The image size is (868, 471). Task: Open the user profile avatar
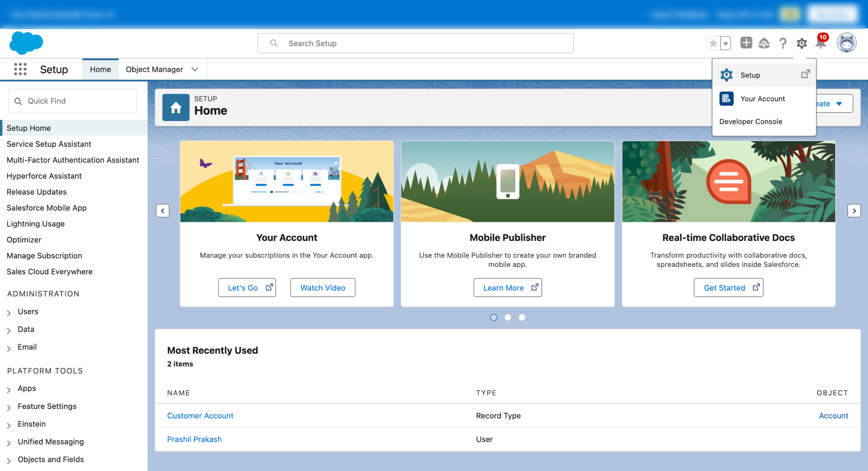pos(846,43)
